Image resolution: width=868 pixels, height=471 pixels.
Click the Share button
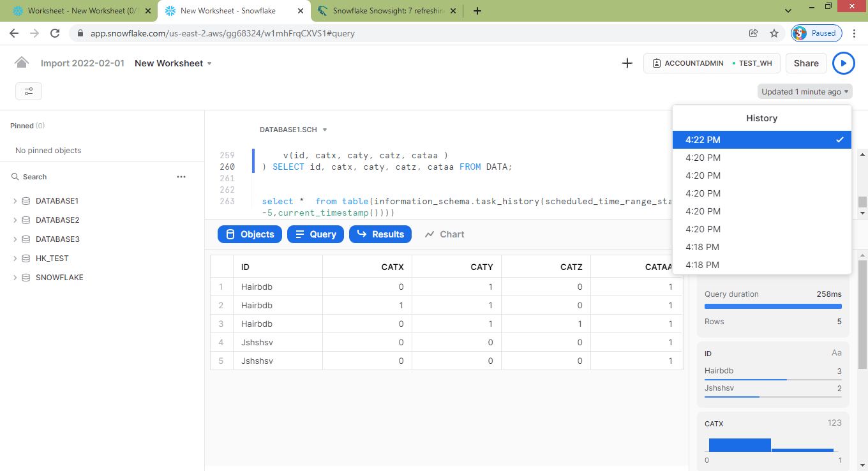point(806,63)
